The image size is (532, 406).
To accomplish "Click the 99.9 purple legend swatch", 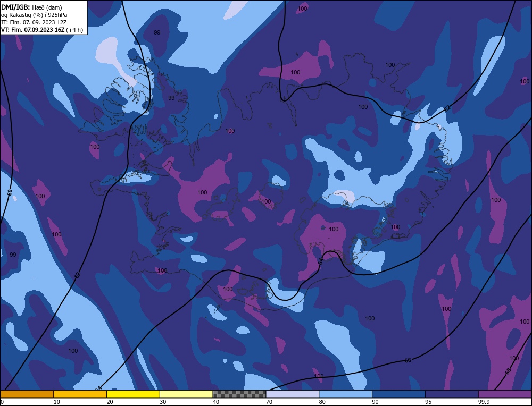I will [505, 394].
